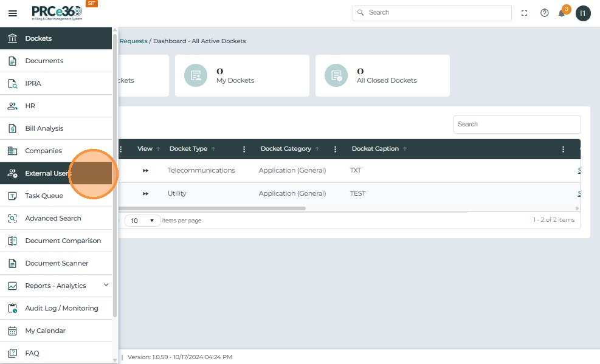Screen dimensions: 600x364
Task: Select Bill Analysis in sidebar
Action: pos(44,128)
